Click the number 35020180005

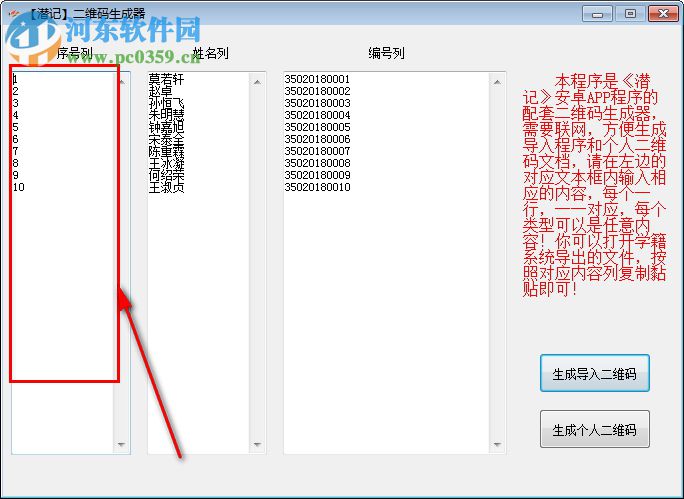coord(317,127)
